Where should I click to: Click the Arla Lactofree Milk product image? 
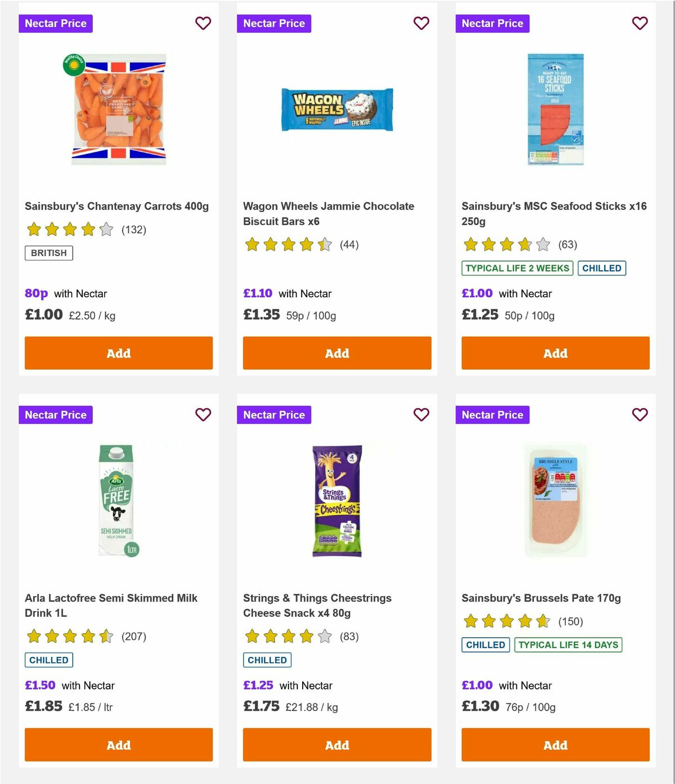[x=117, y=499]
